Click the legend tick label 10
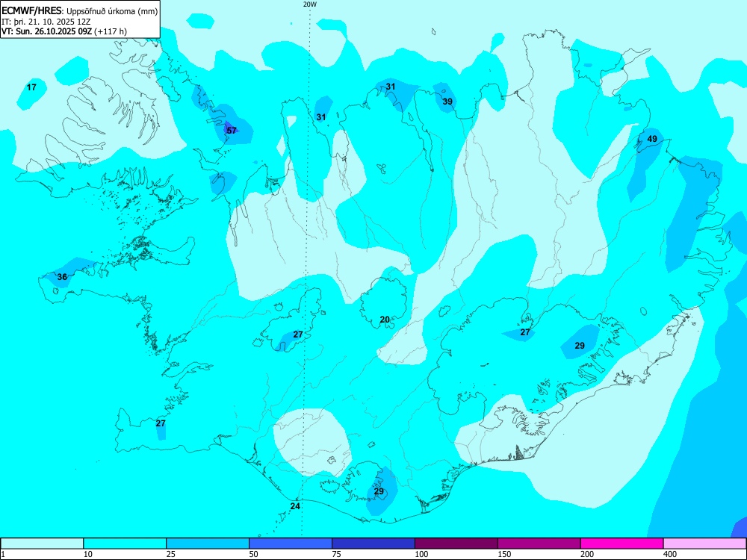 click(88, 554)
